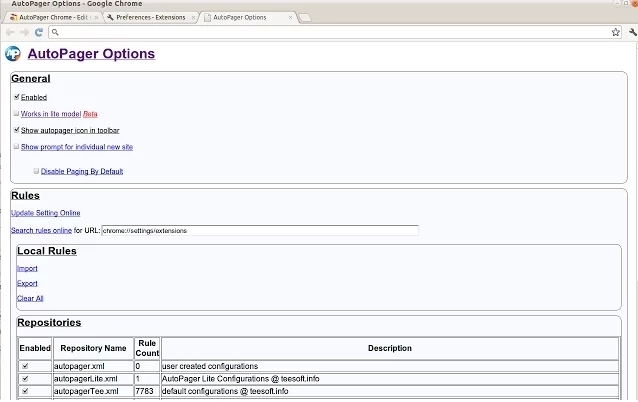Viewport: 638px width, 402px height.
Task: Switch to Preferences - Extensions tab
Action: coord(151,17)
